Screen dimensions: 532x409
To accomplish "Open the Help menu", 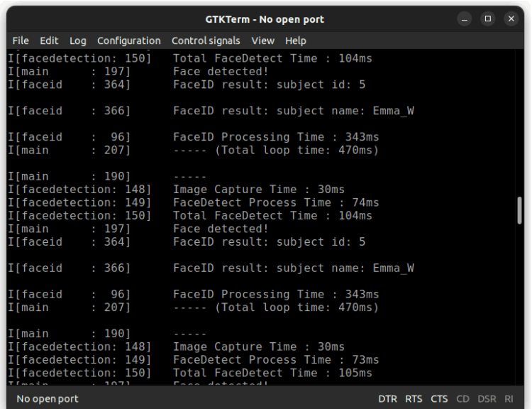I will pos(296,40).
